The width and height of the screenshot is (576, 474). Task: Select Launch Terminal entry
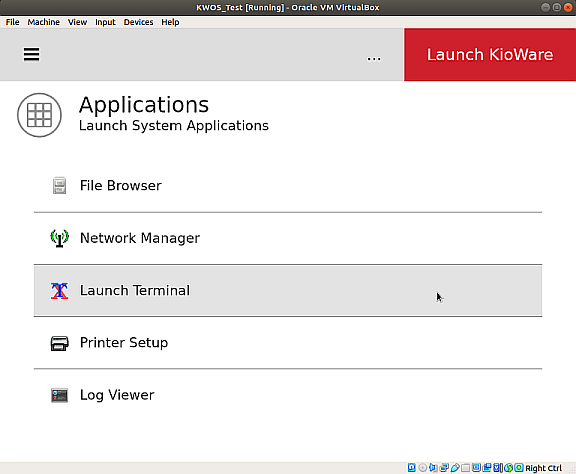288,290
